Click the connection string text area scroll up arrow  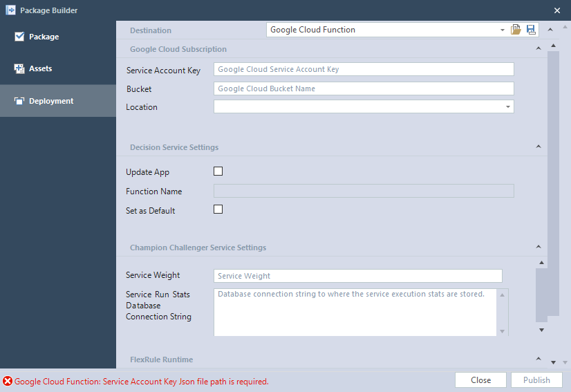coord(502,295)
